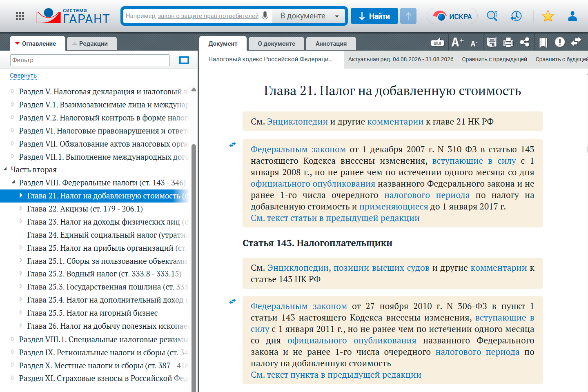The width and height of the screenshot is (588, 392).
Task: Click 'применяющиеся' link in first note
Action: point(394,207)
